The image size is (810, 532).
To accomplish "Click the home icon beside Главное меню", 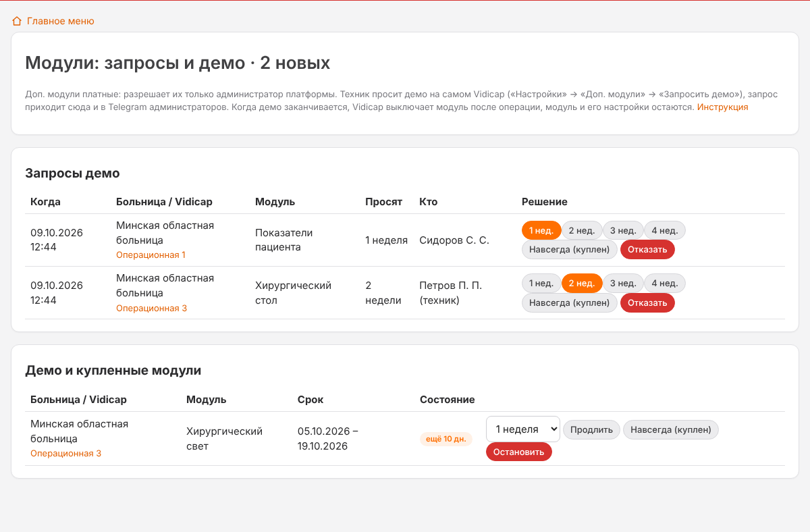I will tap(18, 21).
